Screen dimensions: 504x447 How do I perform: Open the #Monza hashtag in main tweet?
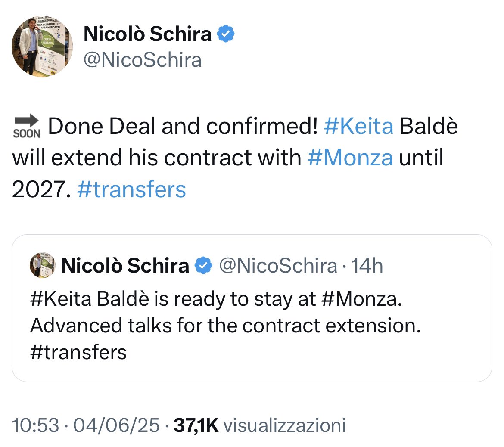point(350,158)
